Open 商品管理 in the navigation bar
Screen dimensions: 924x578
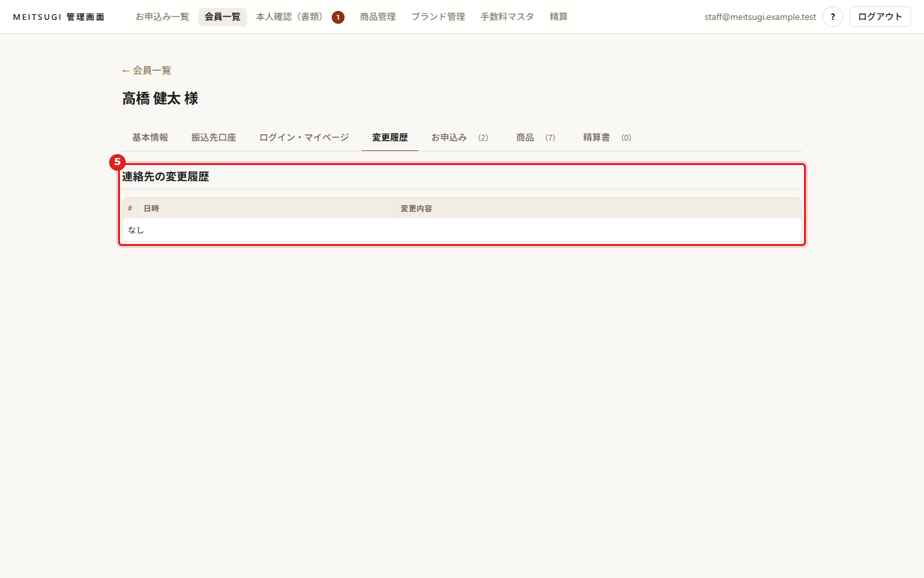click(378, 17)
